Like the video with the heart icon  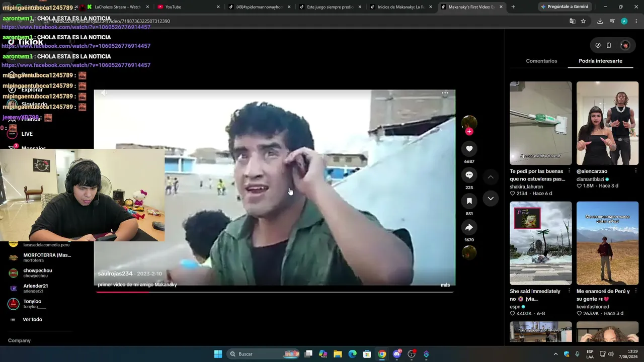[x=469, y=149]
